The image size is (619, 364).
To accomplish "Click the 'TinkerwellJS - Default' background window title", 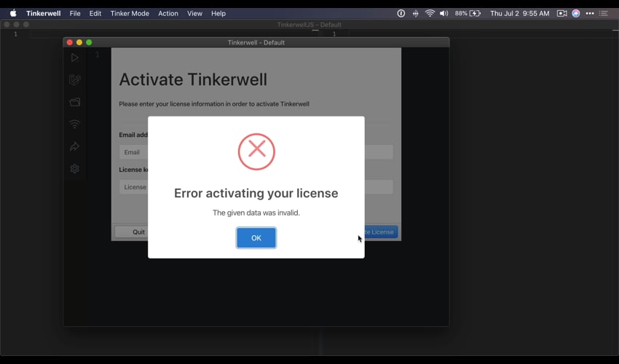I will point(309,25).
